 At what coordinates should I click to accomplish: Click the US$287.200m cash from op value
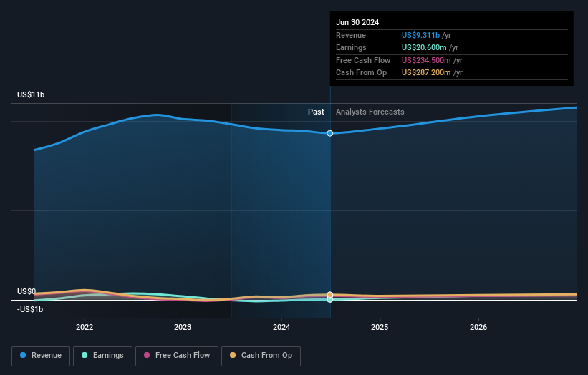(426, 73)
